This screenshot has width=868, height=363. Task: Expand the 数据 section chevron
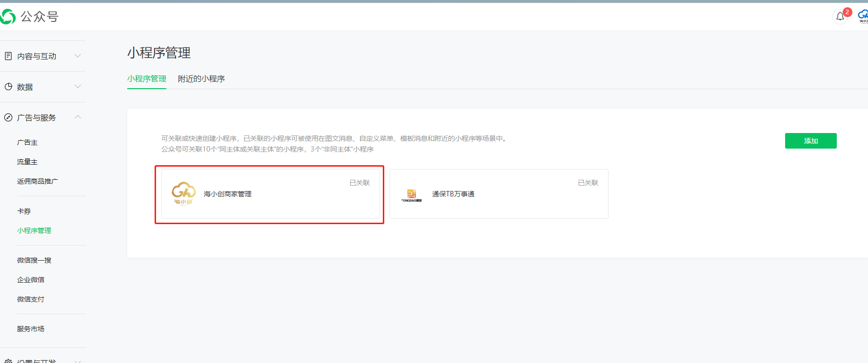pos(78,87)
